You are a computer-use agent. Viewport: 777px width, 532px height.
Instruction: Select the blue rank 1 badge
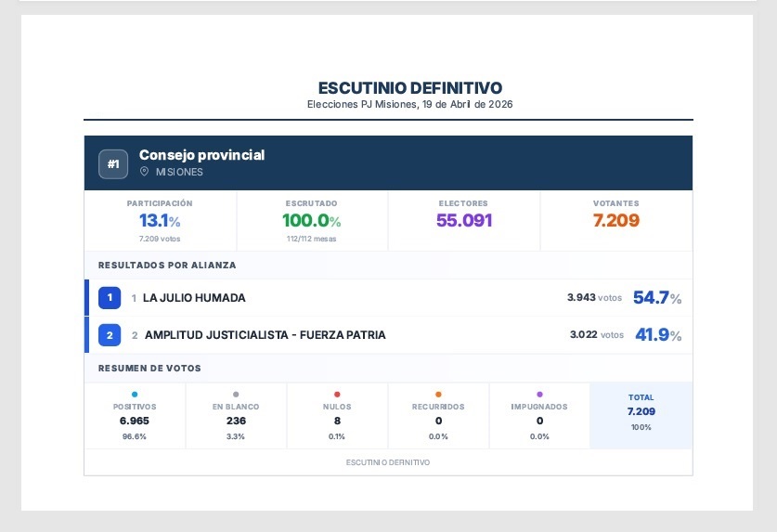click(x=110, y=298)
